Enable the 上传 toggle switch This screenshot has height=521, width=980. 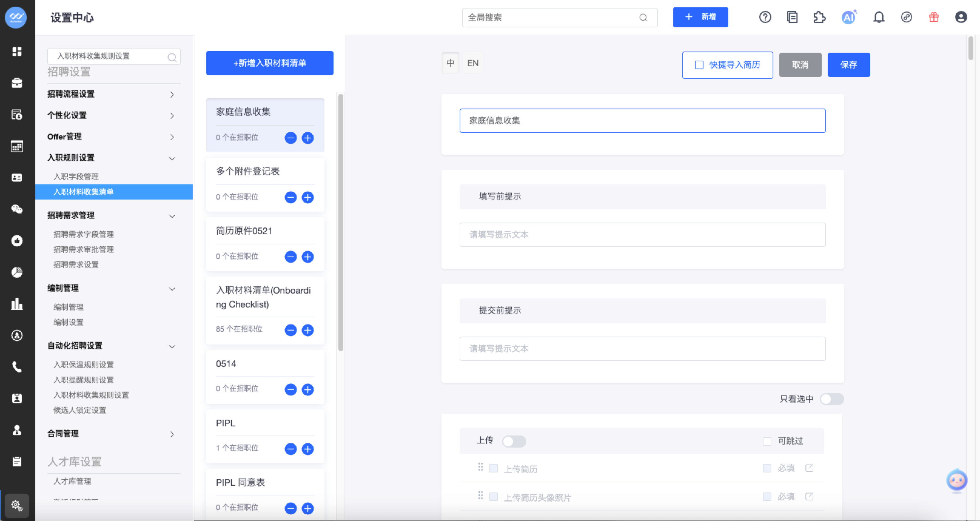click(x=514, y=441)
